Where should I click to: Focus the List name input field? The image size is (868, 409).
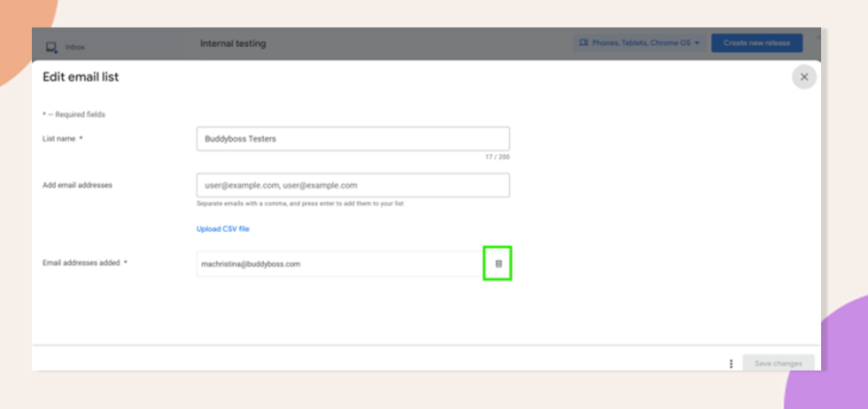pos(353,139)
